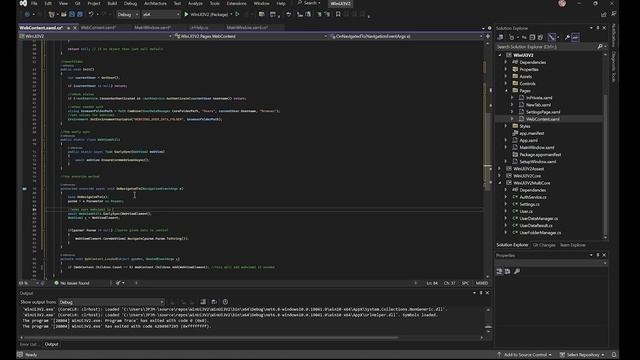Close the WebContent.xaml.cs tab

pos(75,28)
